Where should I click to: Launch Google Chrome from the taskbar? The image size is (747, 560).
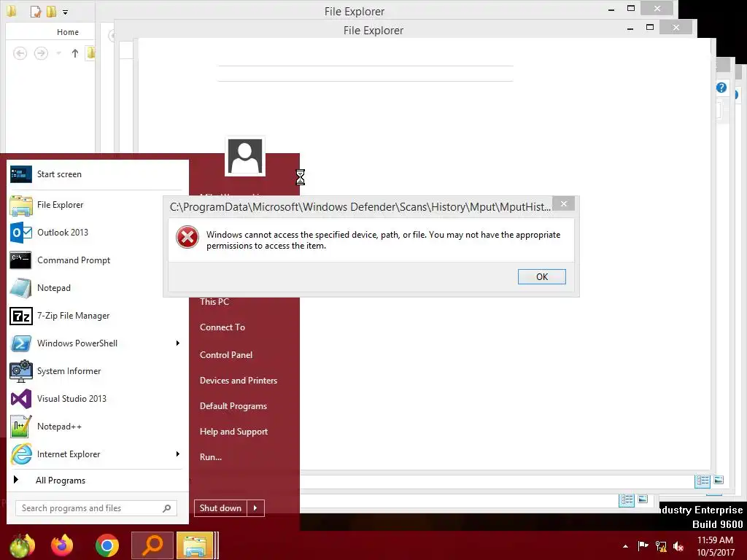pos(107,545)
